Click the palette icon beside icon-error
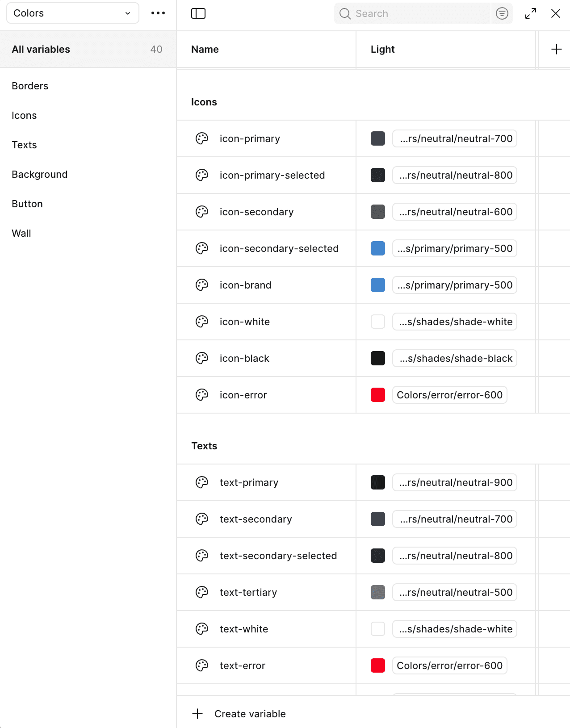Image resolution: width=570 pixels, height=728 pixels. (202, 395)
